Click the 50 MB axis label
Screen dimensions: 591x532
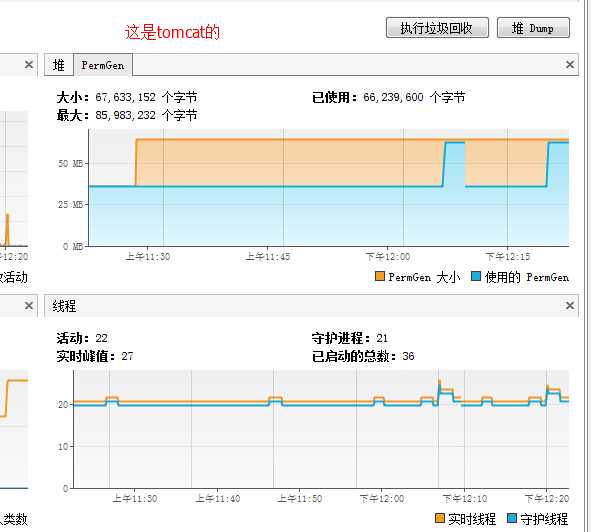(x=70, y=164)
